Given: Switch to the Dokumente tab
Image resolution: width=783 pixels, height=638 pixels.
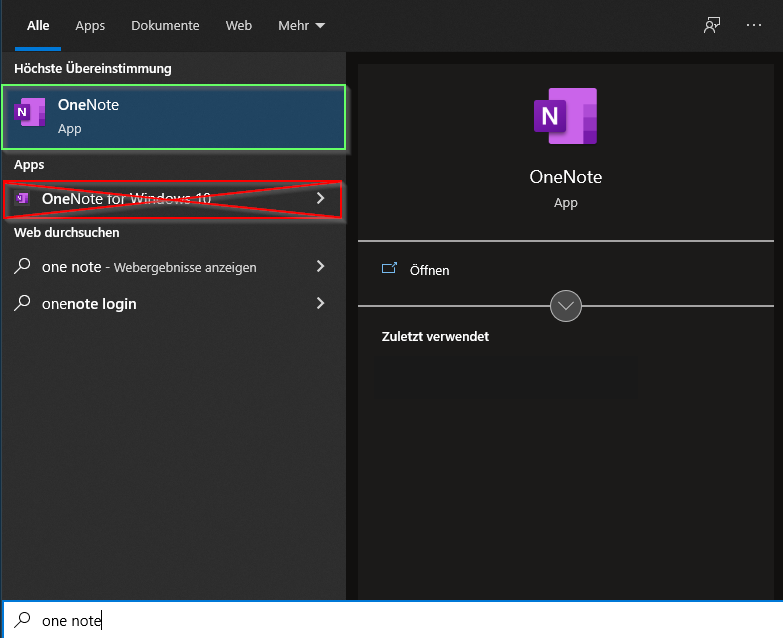Looking at the screenshot, I should click(x=165, y=25).
